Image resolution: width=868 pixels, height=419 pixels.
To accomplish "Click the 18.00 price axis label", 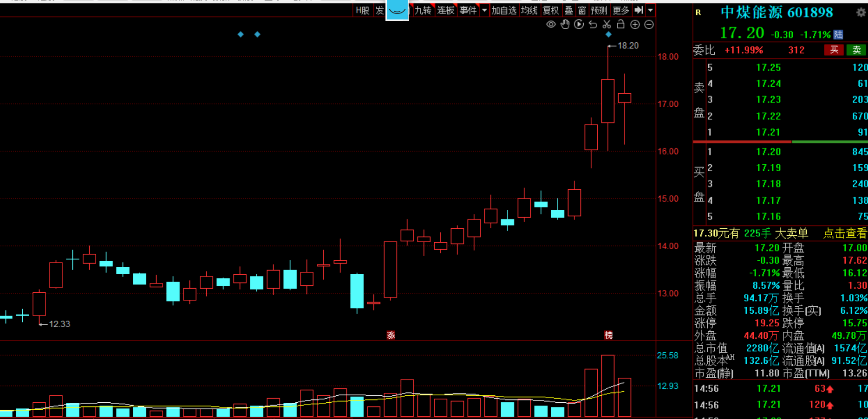I will point(668,57).
